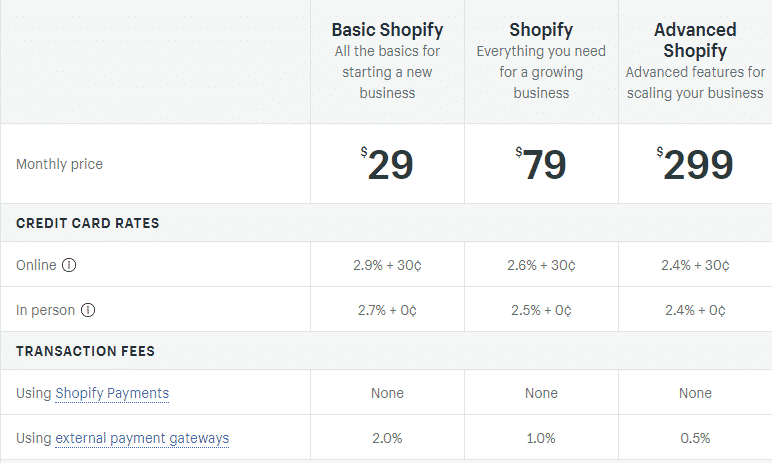
Task: Open the Shopify Payments link
Action: tap(112, 393)
